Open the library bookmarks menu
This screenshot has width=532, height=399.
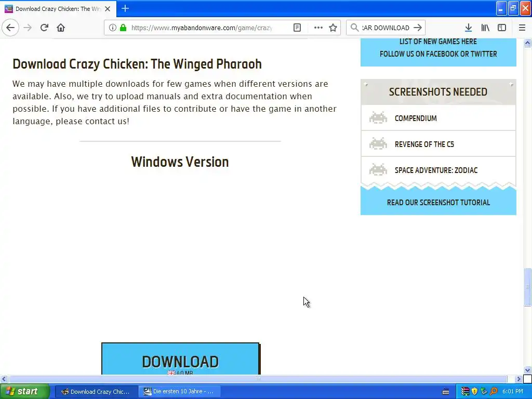click(x=485, y=28)
